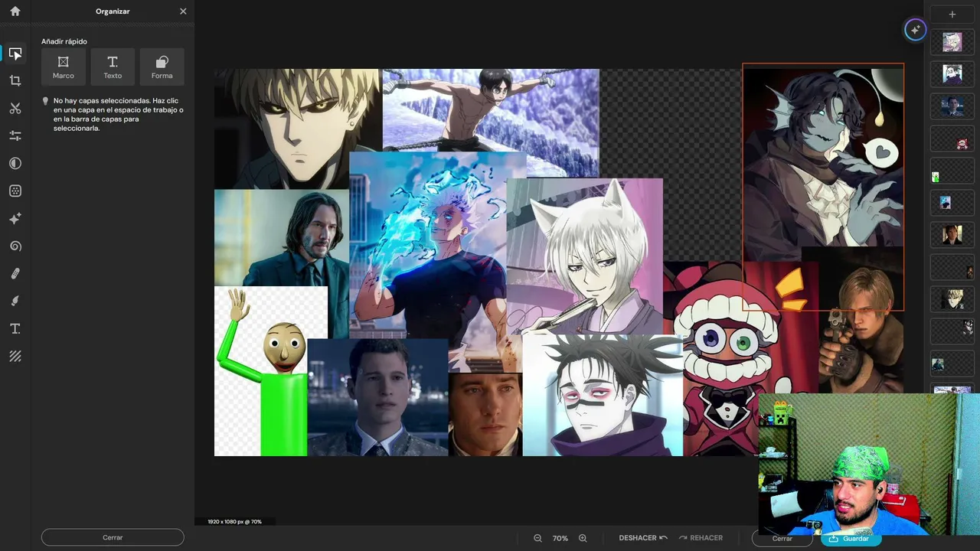Select the spiral Liquify tool

click(15, 246)
